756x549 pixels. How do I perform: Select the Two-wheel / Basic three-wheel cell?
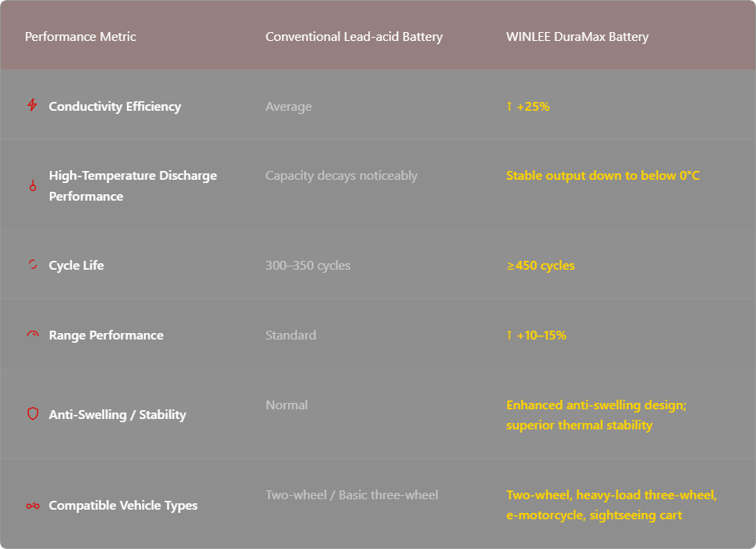[x=352, y=495]
